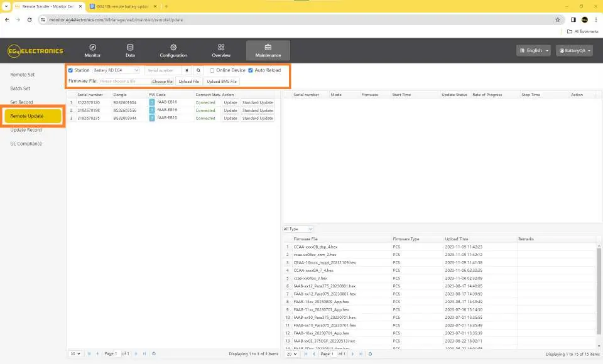Go to first page in device list
The width and height of the screenshot is (603, 364).
[x=89, y=353]
